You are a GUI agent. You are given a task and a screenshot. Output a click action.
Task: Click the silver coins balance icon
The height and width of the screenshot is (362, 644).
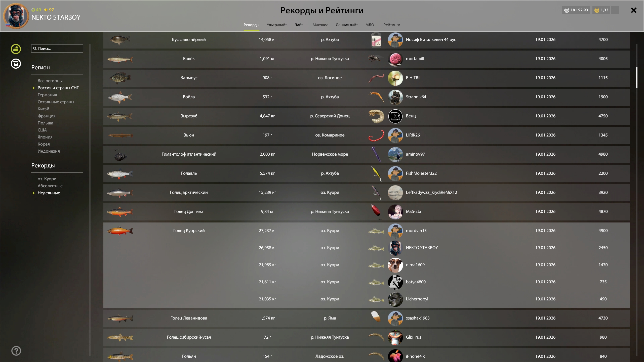coord(567,10)
